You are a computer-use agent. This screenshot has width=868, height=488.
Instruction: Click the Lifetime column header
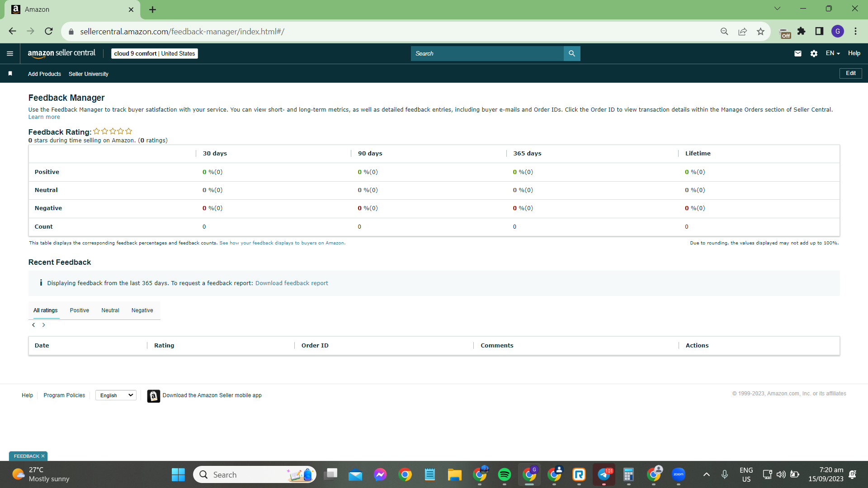pyautogui.click(x=698, y=154)
